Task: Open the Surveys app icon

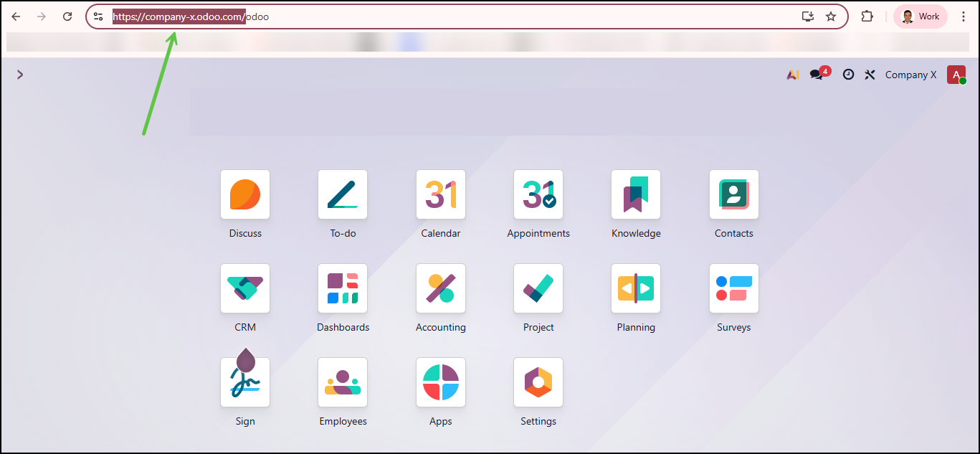Action: click(x=733, y=288)
